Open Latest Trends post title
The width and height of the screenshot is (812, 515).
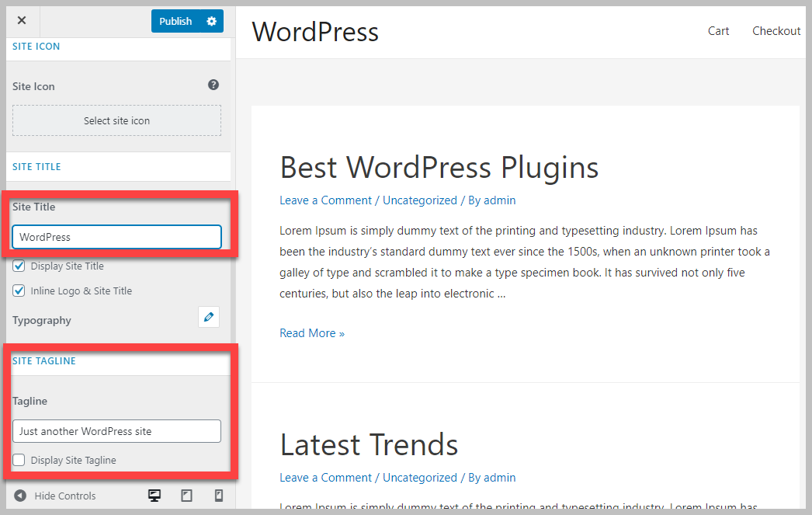(x=370, y=445)
